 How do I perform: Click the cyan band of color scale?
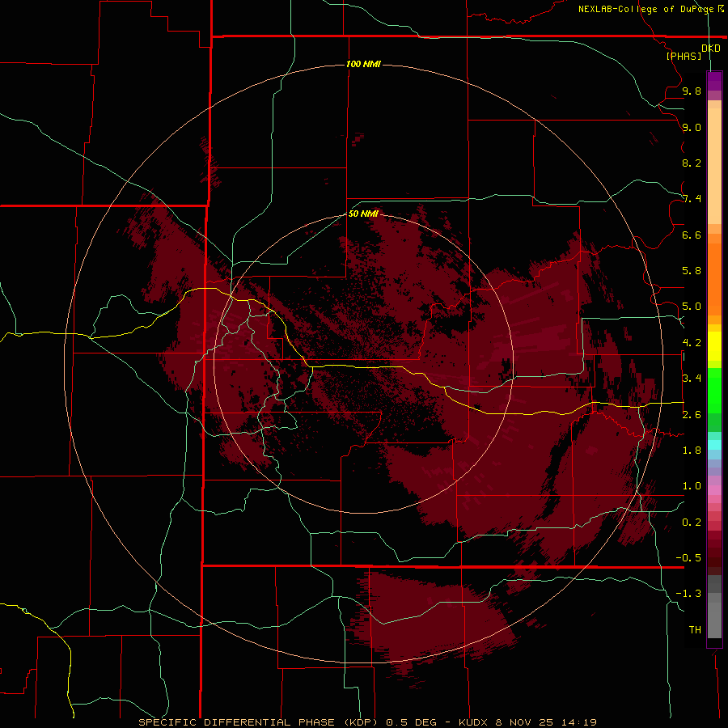point(714,445)
